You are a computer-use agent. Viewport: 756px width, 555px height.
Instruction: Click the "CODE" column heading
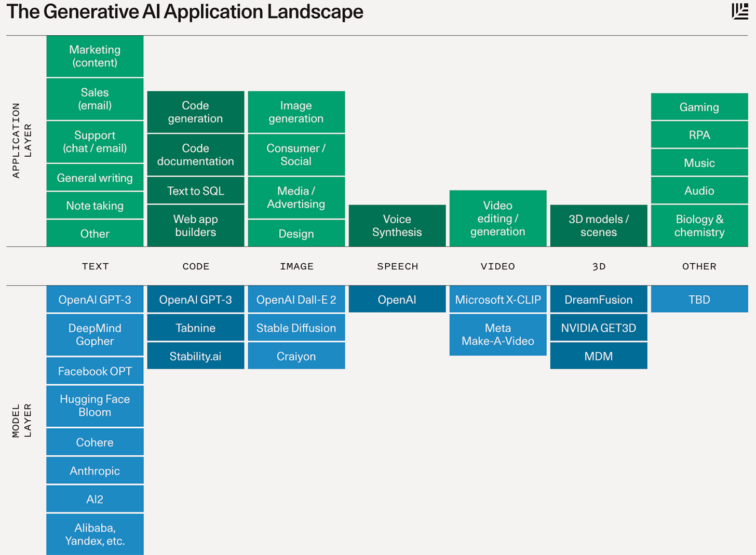click(196, 266)
